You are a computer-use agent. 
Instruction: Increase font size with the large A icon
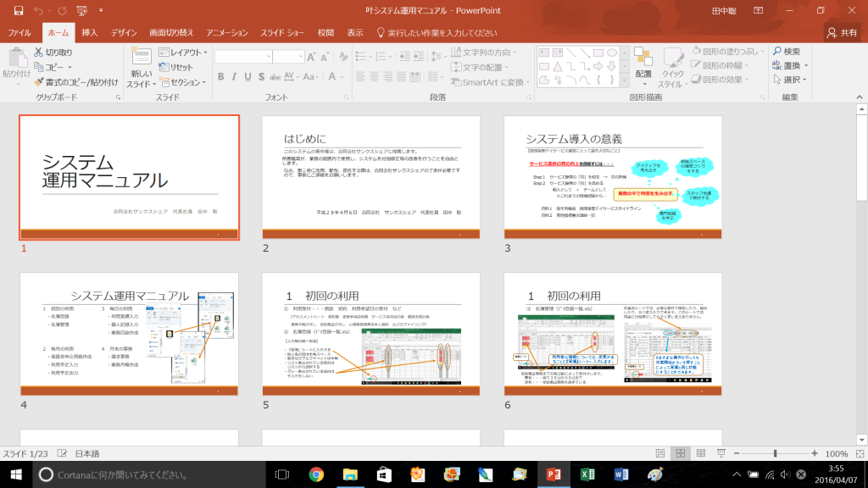point(311,57)
